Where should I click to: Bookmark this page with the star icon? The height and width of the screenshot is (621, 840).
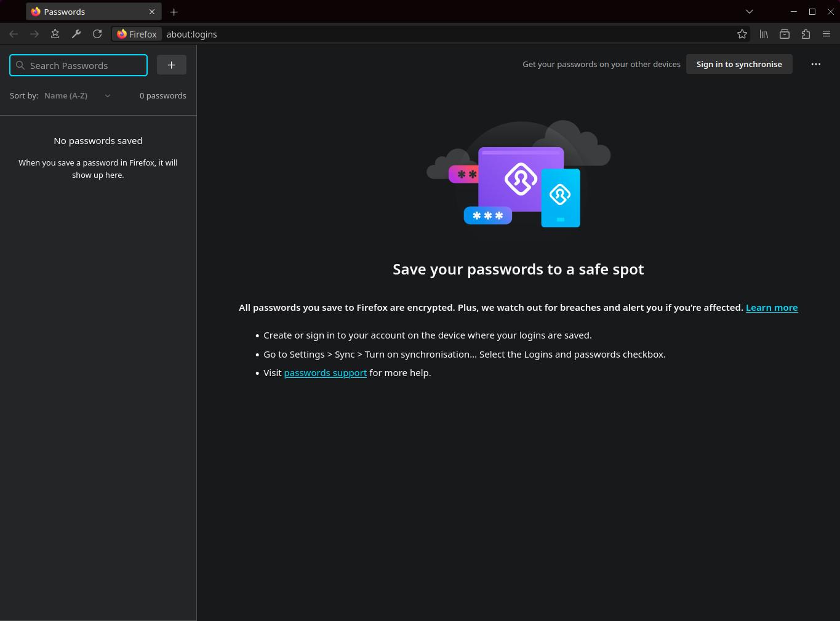click(742, 34)
